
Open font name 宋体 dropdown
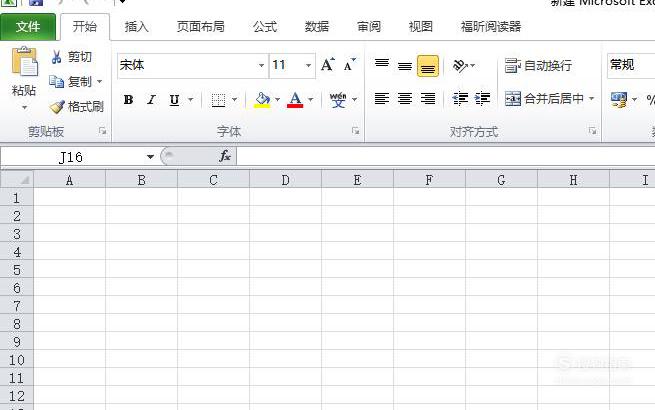click(x=261, y=66)
